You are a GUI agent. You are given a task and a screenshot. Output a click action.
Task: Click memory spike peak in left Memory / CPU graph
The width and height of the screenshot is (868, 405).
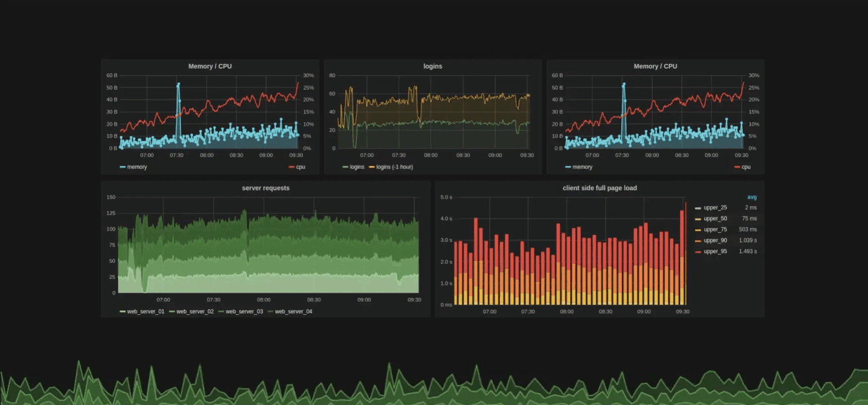178,85
